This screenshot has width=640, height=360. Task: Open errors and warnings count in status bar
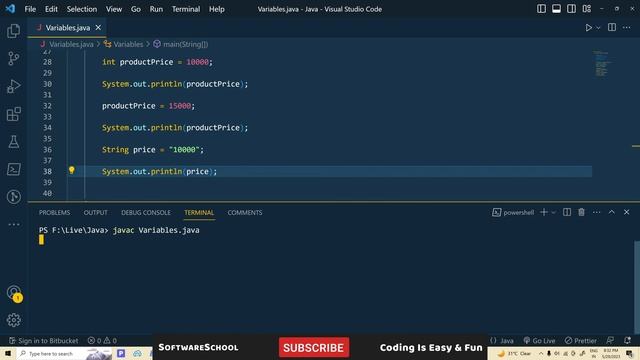pyautogui.click(x=102, y=340)
